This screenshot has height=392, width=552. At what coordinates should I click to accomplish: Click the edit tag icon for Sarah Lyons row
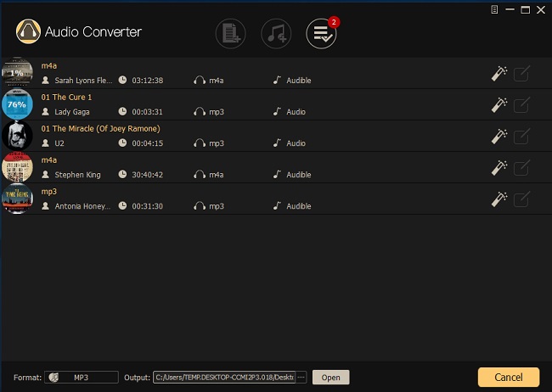[521, 74]
